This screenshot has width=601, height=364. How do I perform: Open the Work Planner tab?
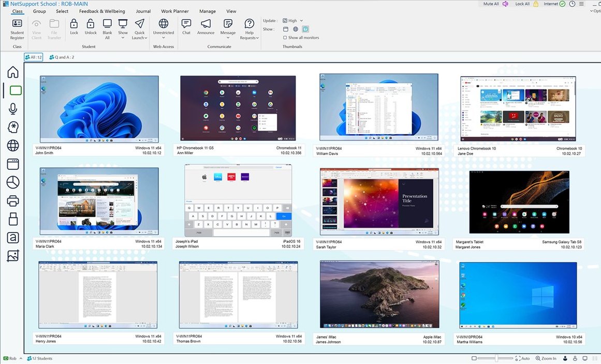[x=175, y=11]
